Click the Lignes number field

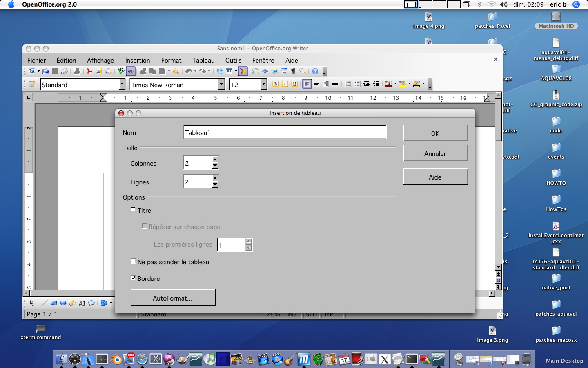pyautogui.click(x=198, y=182)
